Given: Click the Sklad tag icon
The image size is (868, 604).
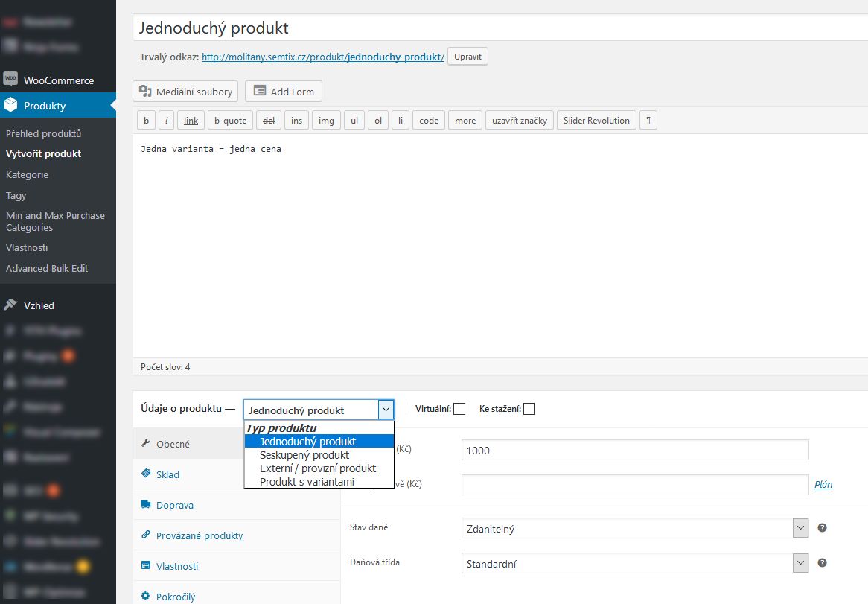Looking at the screenshot, I should point(146,474).
